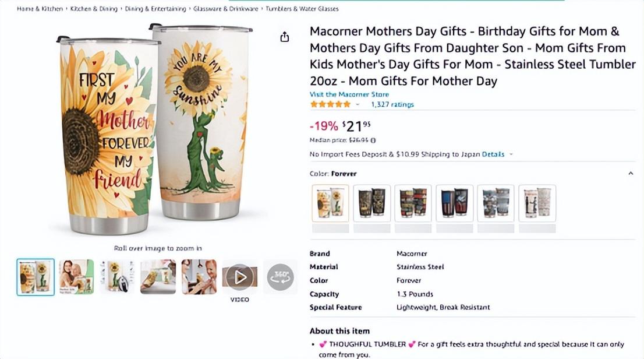Show the mother and daughter photo thumbnail
644x359 pixels.
[76, 277]
